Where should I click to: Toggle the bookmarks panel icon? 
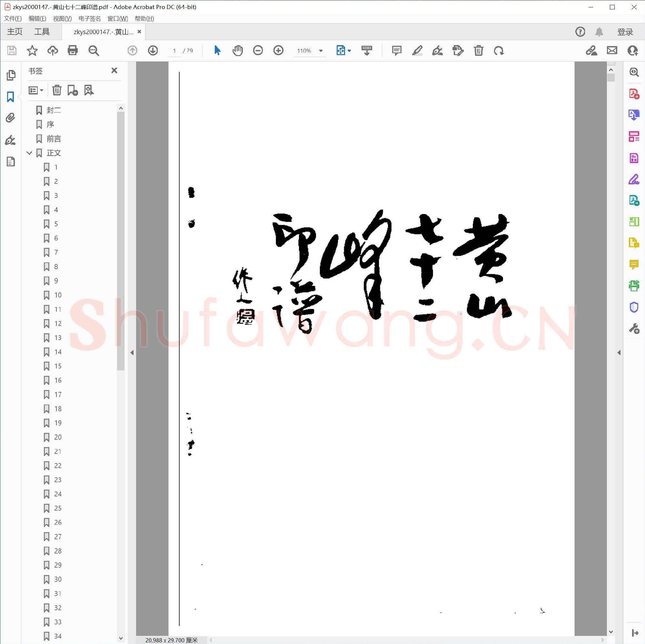pyautogui.click(x=10, y=97)
